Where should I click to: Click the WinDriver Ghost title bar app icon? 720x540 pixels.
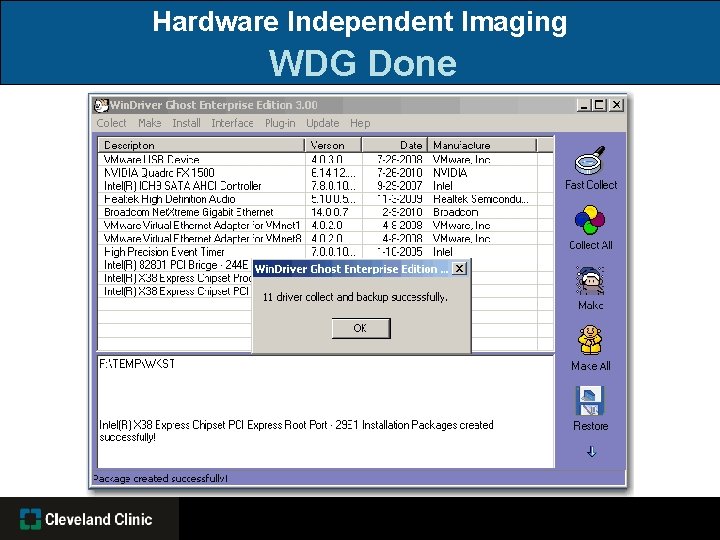101,105
